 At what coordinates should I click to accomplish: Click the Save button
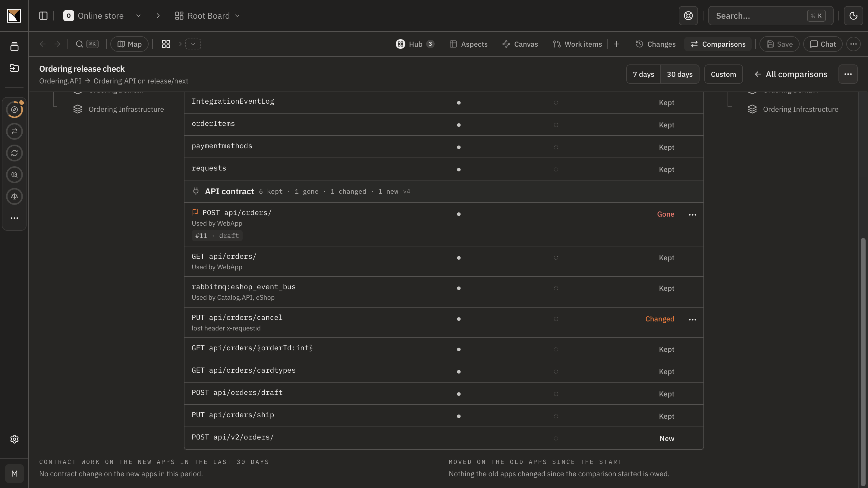click(779, 44)
